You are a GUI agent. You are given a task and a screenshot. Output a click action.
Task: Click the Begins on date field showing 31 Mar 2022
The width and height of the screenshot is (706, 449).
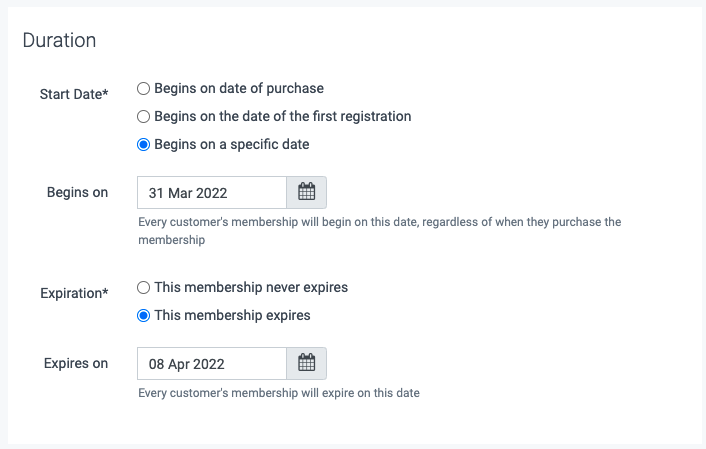coord(212,192)
